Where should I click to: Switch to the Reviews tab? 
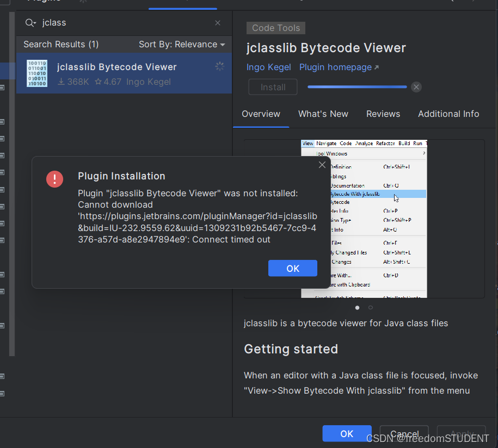pos(383,114)
